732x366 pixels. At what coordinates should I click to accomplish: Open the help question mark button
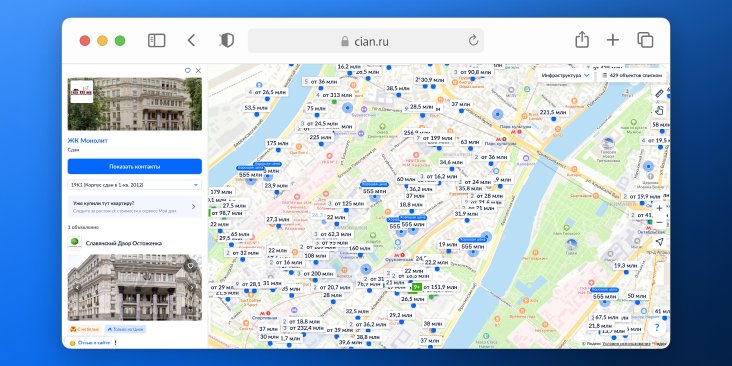pyautogui.click(x=657, y=327)
